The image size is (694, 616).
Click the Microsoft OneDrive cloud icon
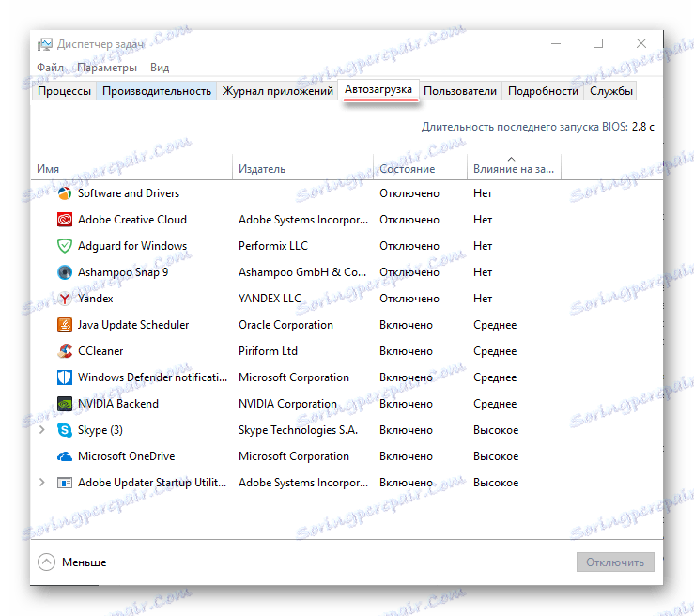click(x=65, y=456)
